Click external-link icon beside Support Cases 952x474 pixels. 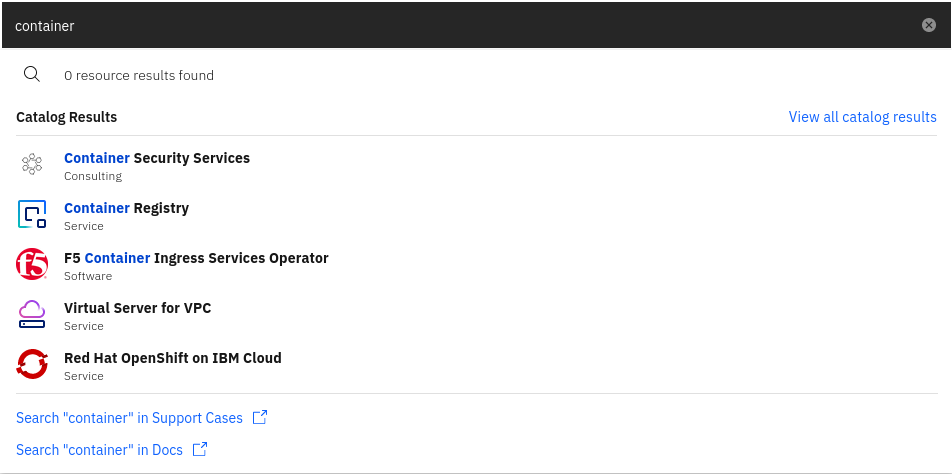click(260, 417)
